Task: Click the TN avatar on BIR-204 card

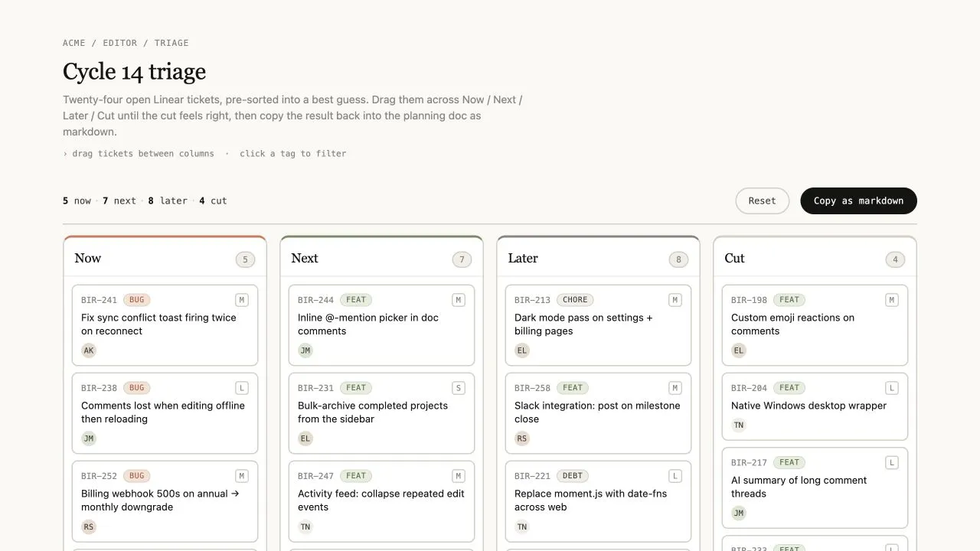Action: pos(739,425)
